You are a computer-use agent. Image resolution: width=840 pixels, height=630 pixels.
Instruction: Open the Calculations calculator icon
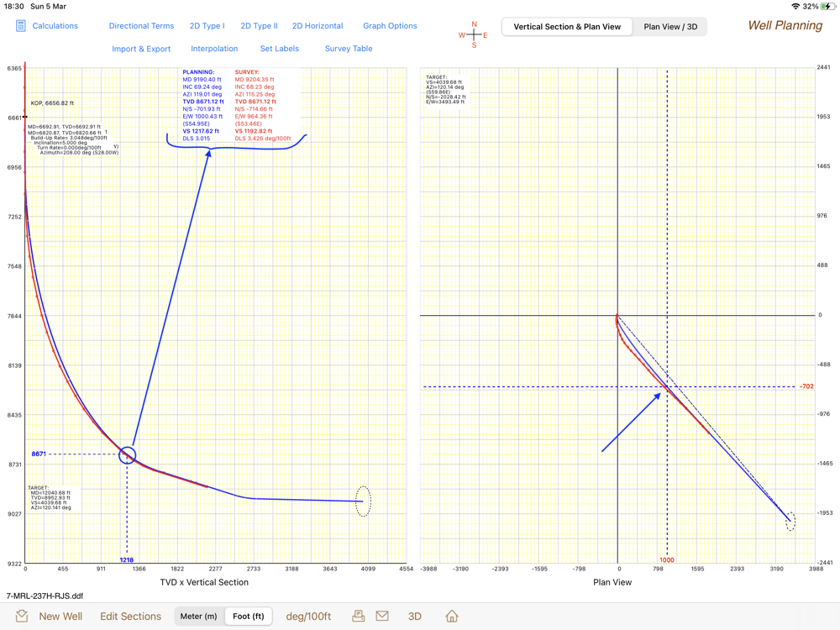point(20,26)
